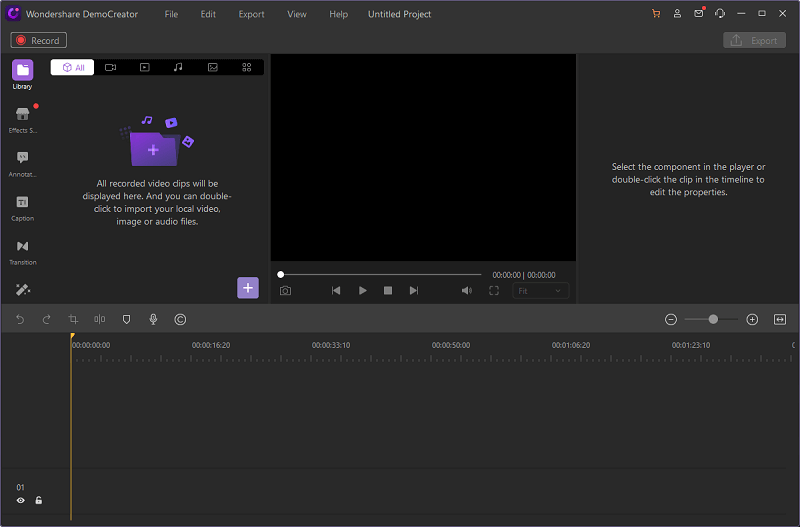800x527 pixels.
Task: Click the preview progress slider handle
Action: (281, 274)
